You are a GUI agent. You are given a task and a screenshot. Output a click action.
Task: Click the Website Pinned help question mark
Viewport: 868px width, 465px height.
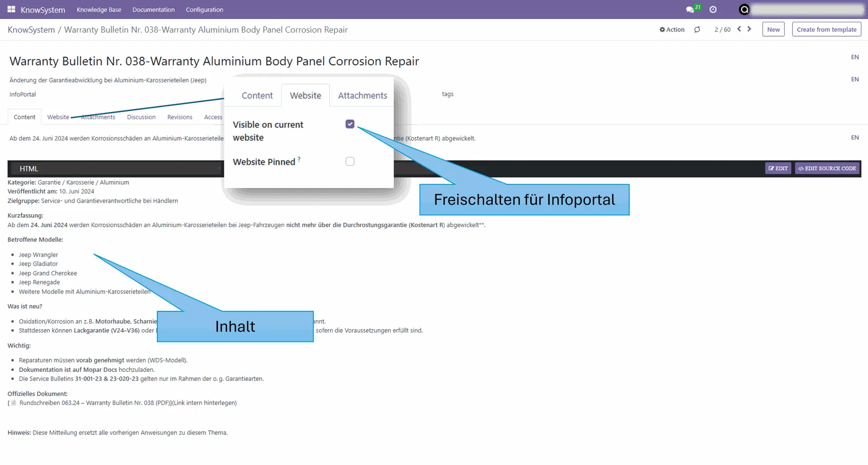pyautogui.click(x=299, y=159)
